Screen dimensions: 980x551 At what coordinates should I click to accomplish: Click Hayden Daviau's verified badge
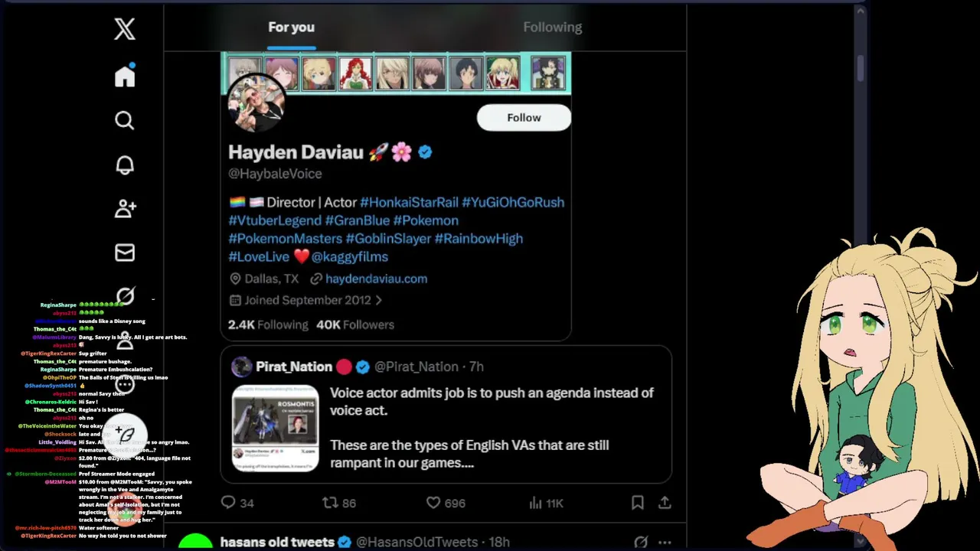tap(425, 152)
